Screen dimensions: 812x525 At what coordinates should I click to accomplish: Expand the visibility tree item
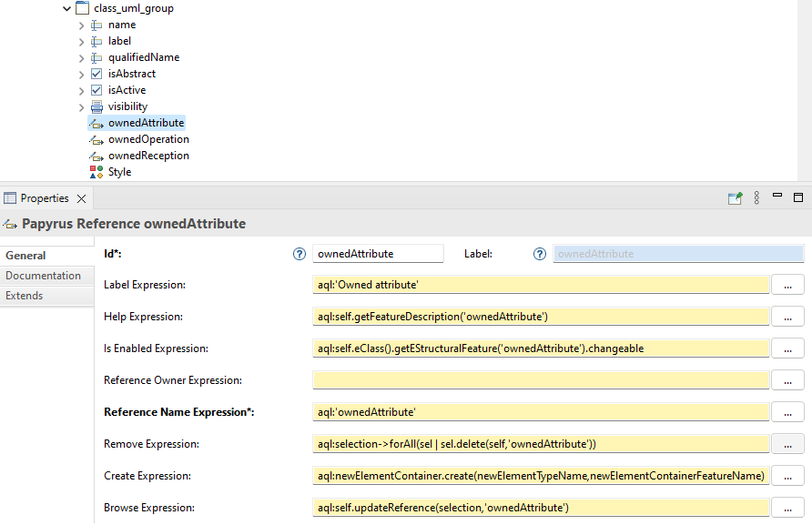coord(81,107)
